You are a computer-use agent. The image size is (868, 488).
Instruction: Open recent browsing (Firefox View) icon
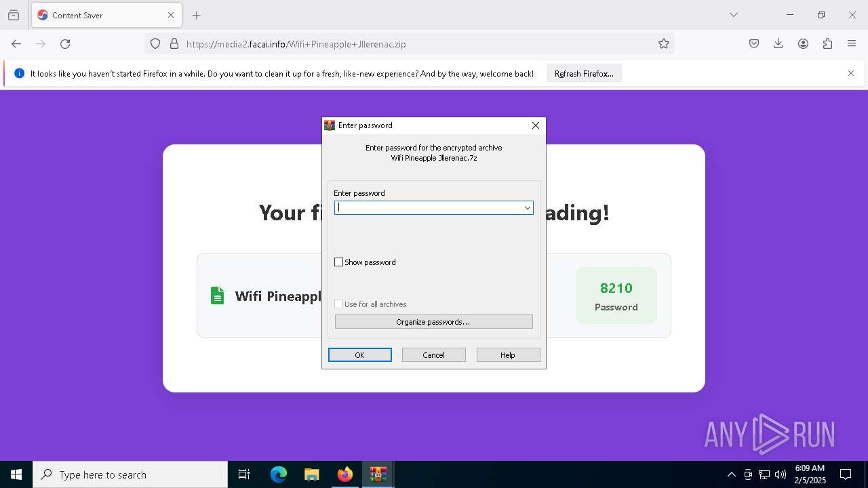(x=14, y=15)
